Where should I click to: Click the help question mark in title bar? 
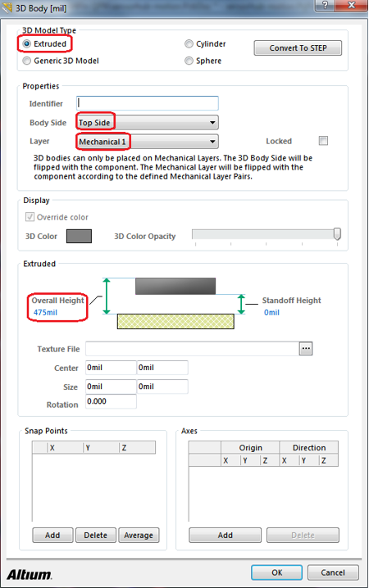[x=326, y=5]
